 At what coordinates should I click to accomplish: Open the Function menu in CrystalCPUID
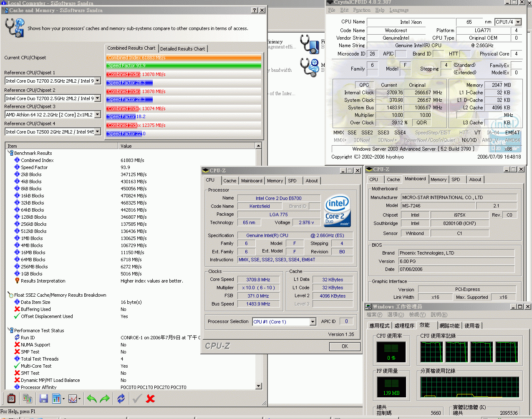tap(362, 10)
